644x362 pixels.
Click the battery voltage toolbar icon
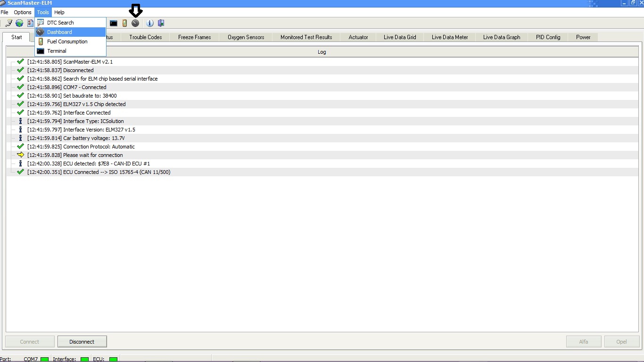point(124,23)
